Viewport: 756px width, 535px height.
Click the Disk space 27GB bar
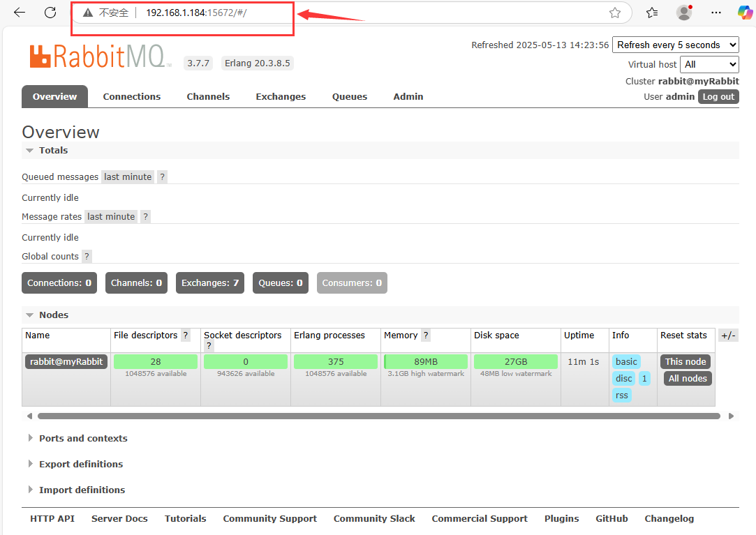click(x=516, y=361)
